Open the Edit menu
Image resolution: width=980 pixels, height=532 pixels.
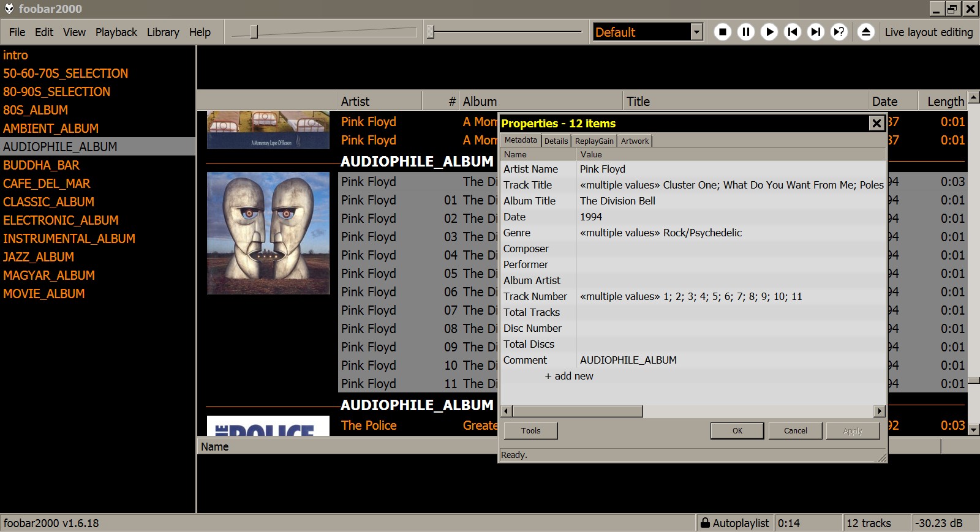[44, 32]
